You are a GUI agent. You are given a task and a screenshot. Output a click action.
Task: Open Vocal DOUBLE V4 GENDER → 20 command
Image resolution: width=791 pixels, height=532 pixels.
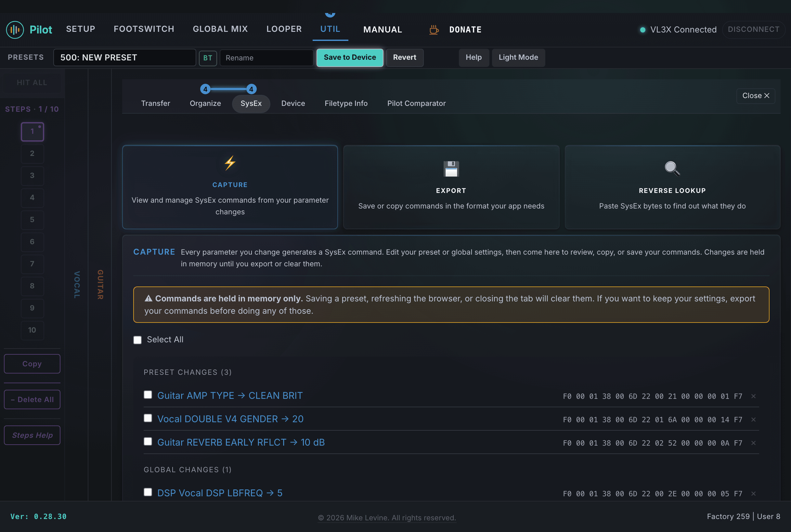coord(230,419)
